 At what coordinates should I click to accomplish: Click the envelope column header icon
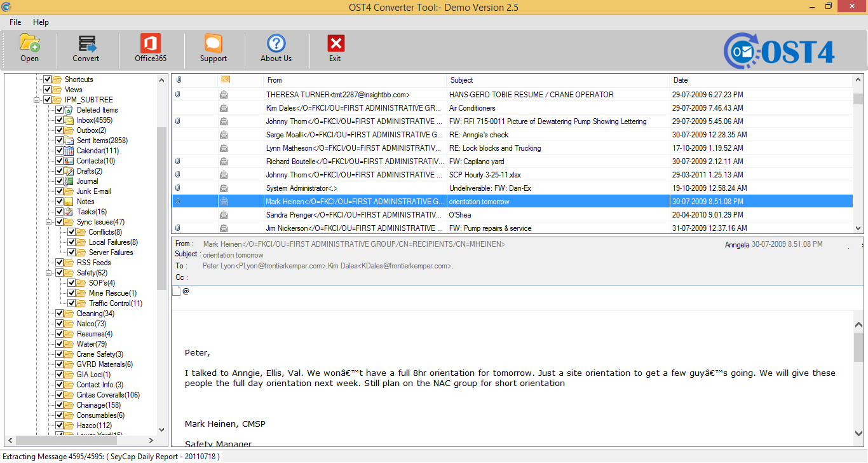[225, 80]
